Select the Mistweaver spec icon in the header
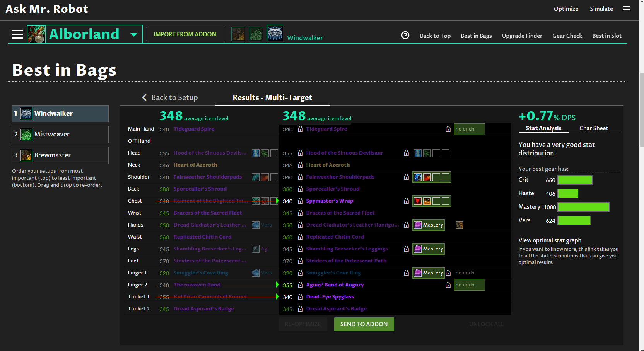Image resolution: width=644 pixels, height=351 pixels. (256, 34)
